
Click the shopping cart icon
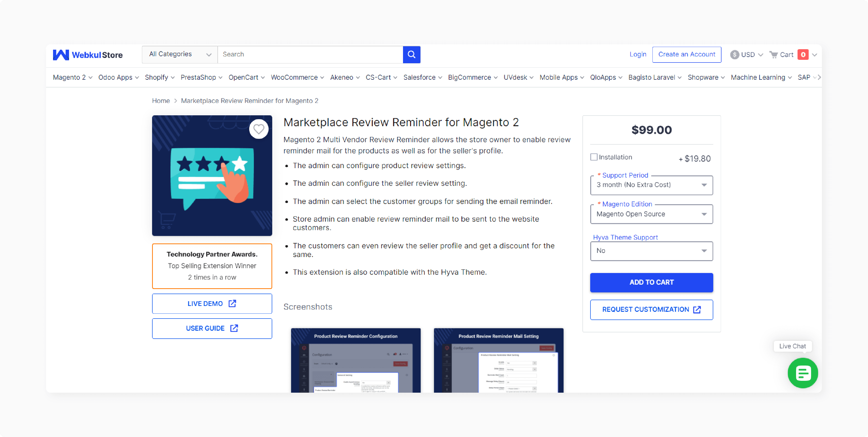(x=774, y=55)
